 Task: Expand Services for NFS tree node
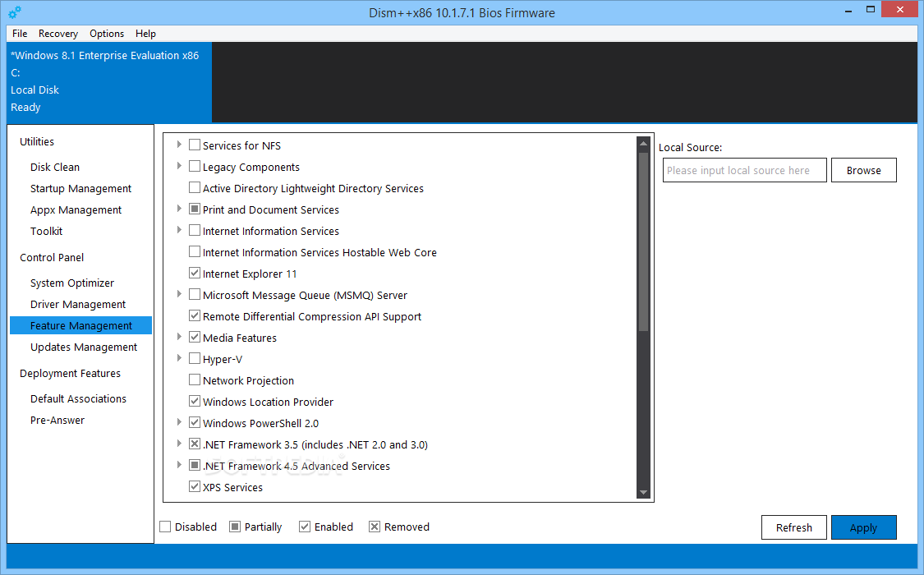point(179,145)
